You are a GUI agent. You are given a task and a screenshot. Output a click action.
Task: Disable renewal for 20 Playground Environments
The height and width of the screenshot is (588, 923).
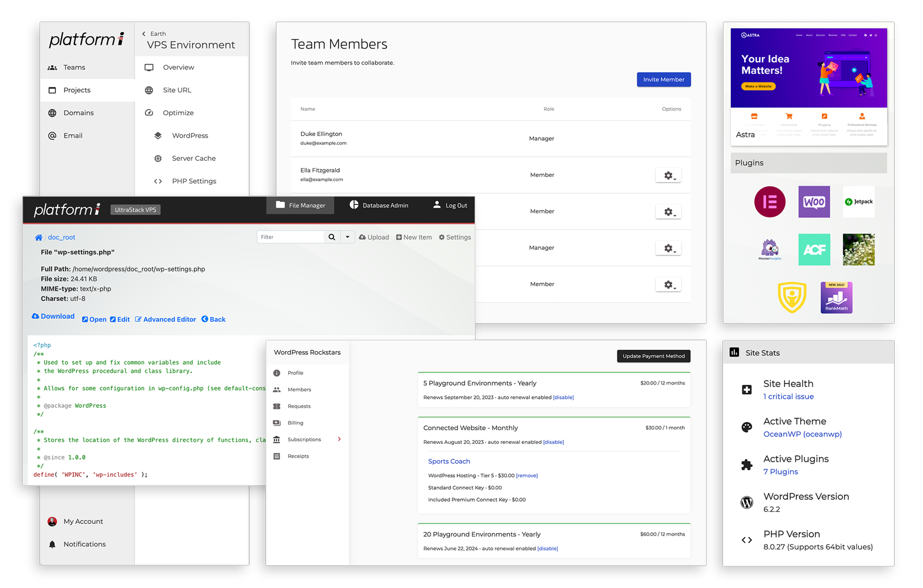[x=547, y=549]
